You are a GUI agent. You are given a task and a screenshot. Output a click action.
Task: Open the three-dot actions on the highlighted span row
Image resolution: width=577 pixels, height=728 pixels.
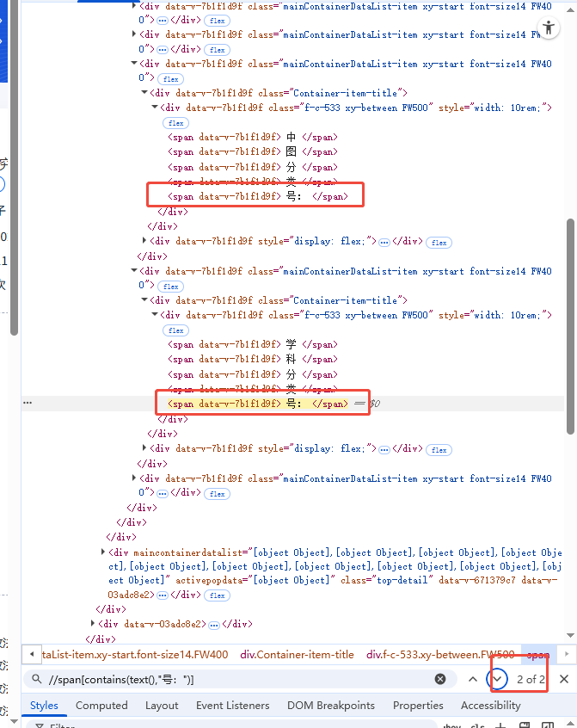pyautogui.click(x=28, y=403)
